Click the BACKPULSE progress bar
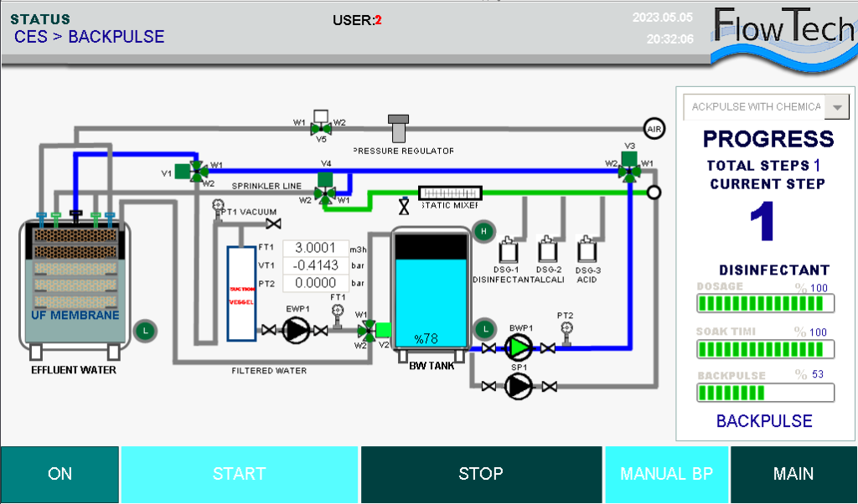Image resolution: width=858 pixels, height=504 pixels. point(762,393)
